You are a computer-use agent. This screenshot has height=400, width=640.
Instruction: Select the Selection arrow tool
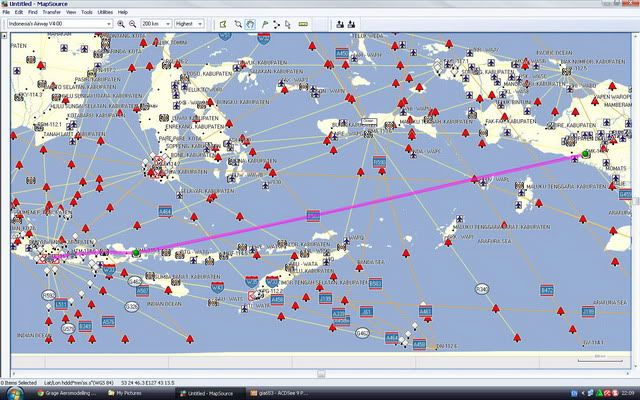tap(288, 24)
